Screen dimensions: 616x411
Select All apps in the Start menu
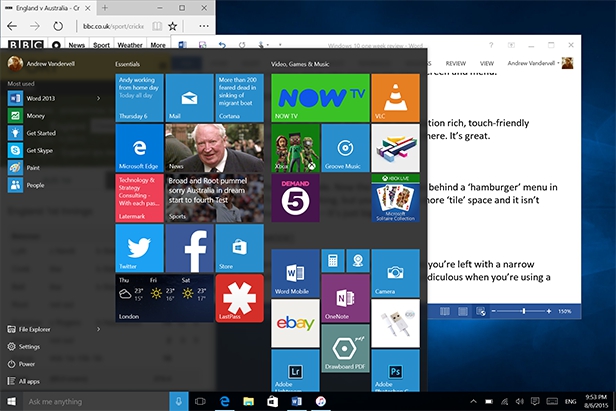(x=30, y=381)
